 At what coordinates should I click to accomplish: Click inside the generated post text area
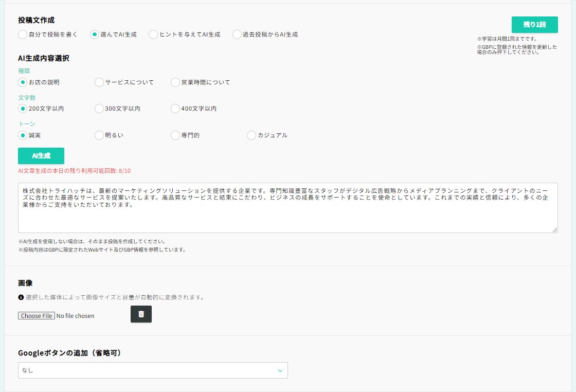point(288,207)
